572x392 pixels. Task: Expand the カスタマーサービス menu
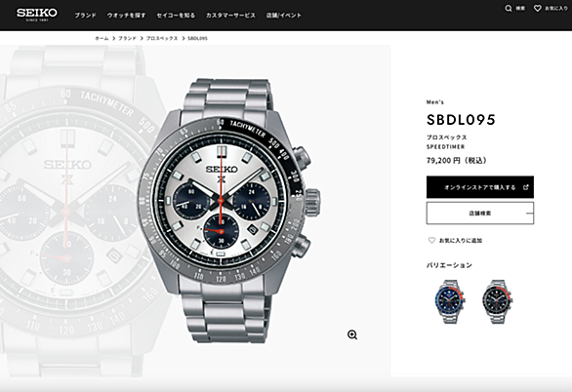(230, 16)
